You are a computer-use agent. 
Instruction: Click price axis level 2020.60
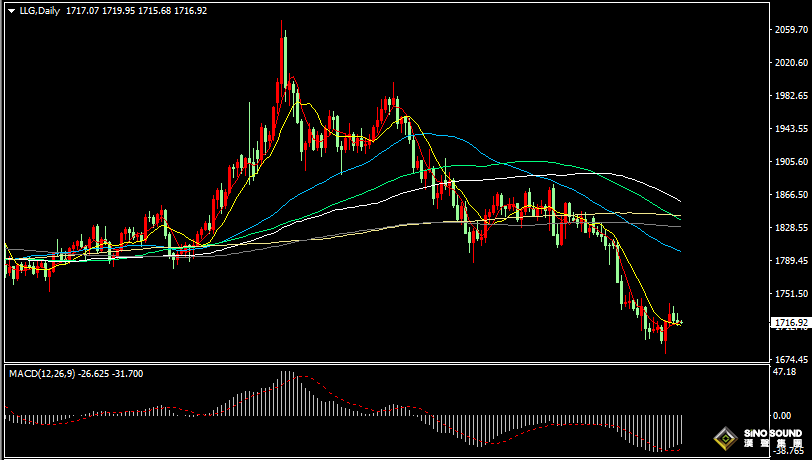791,63
